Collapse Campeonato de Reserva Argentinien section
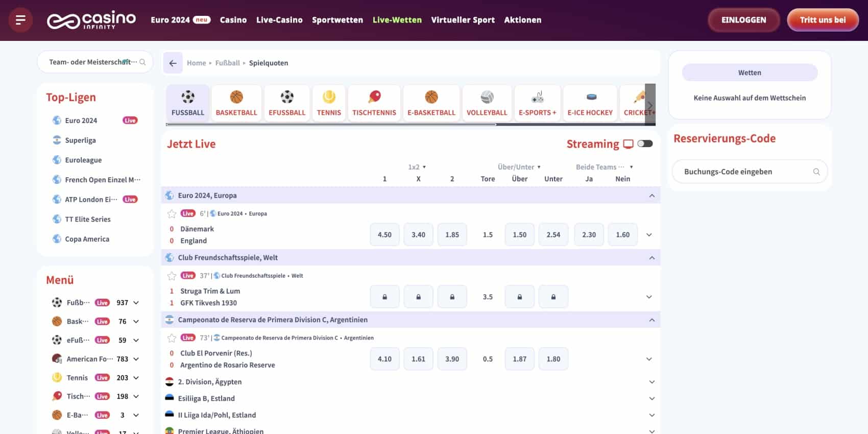 pos(652,320)
